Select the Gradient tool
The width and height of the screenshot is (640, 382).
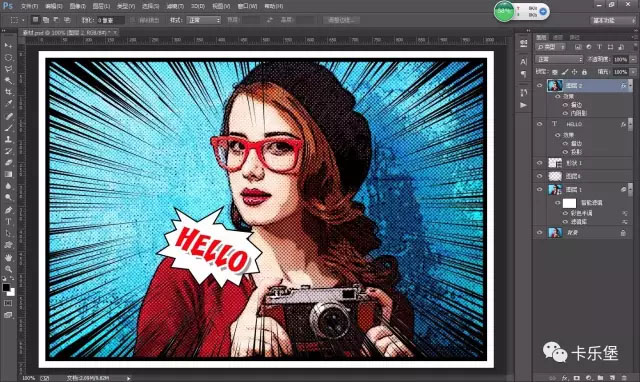pos(8,174)
